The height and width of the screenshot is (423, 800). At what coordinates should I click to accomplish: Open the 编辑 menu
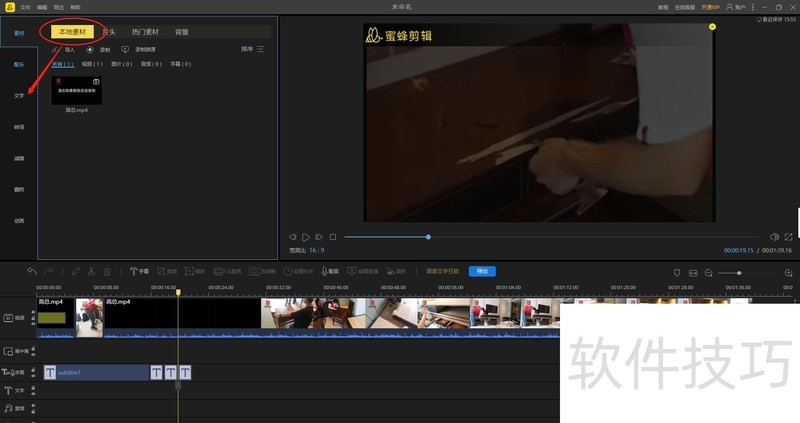coord(42,7)
